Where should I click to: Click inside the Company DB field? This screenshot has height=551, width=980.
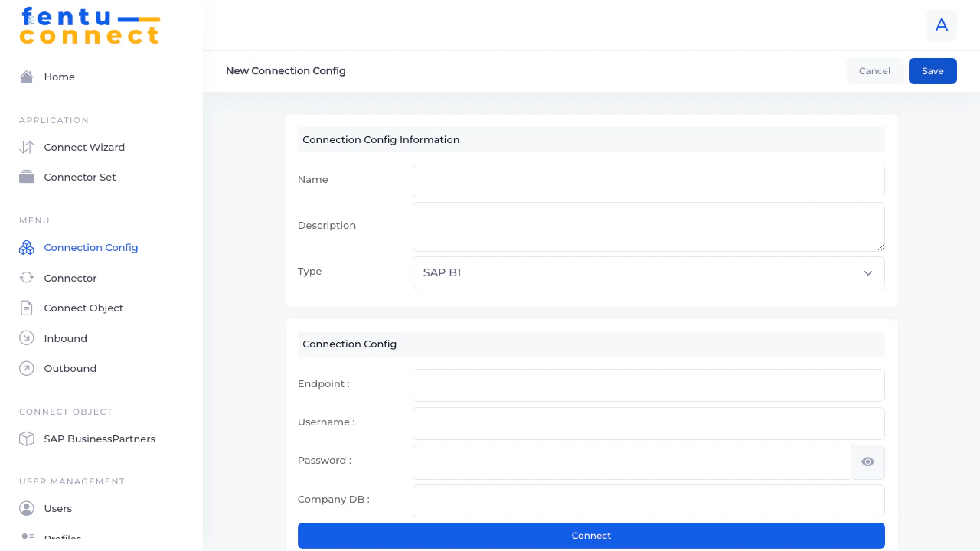648,500
